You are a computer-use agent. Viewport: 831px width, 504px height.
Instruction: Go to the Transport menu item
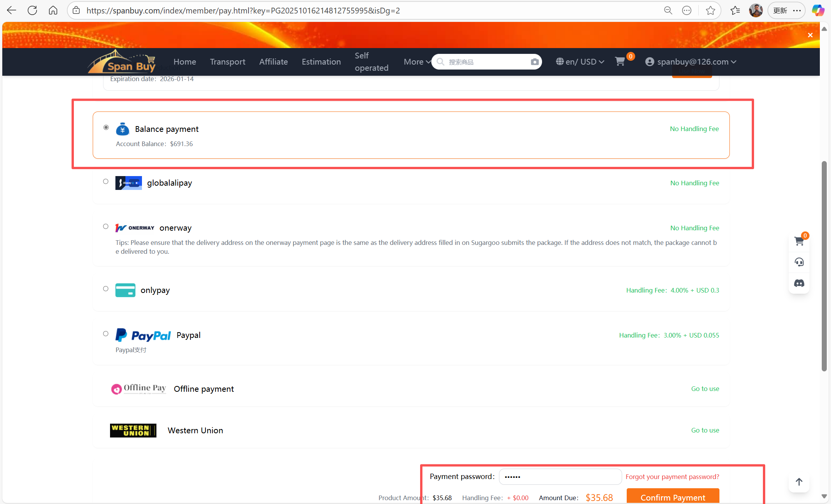227,62
